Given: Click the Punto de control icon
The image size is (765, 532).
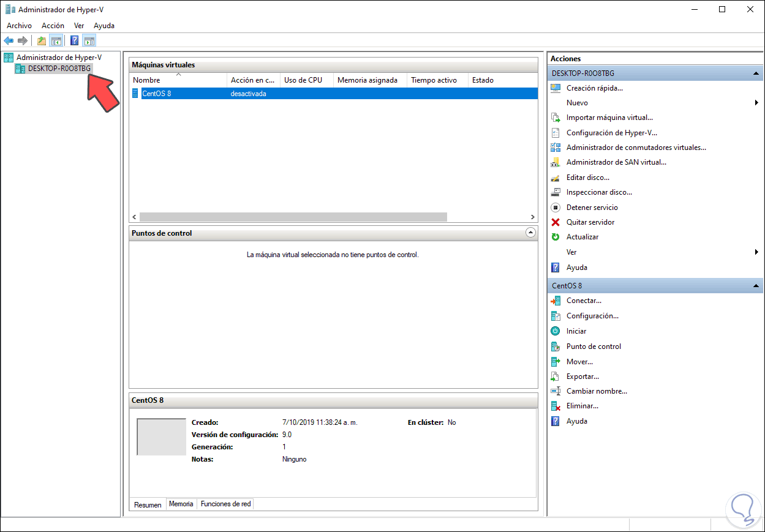Looking at the screenshot, I should (556, 347).
